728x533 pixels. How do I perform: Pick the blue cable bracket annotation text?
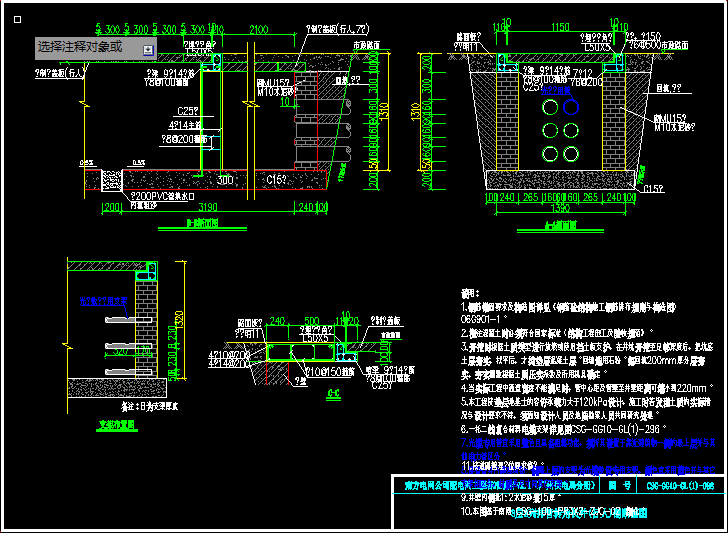coord(106,299)
